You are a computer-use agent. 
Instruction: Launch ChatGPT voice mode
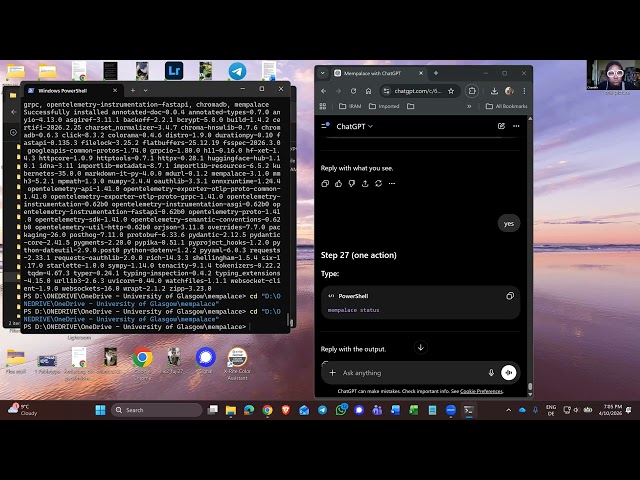509,373
